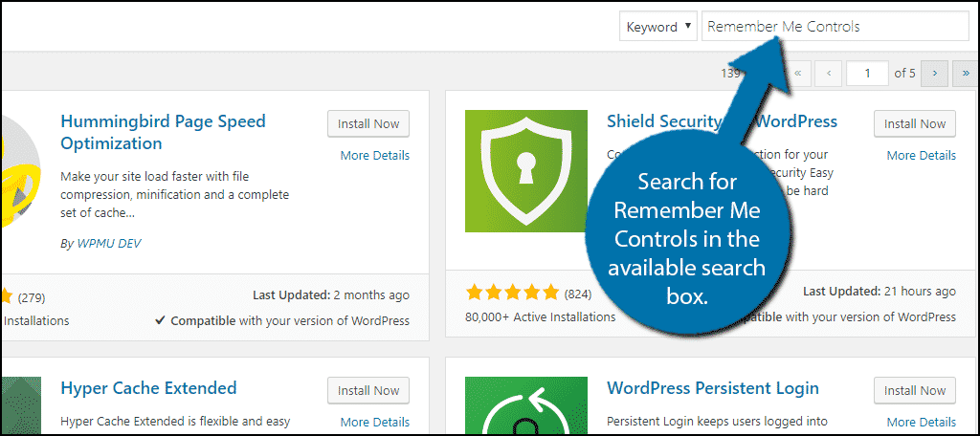This screenshot has width=980, height=436.
Task: Open the WordPress Persistent Login title link
Action: (x=712, y=388)
